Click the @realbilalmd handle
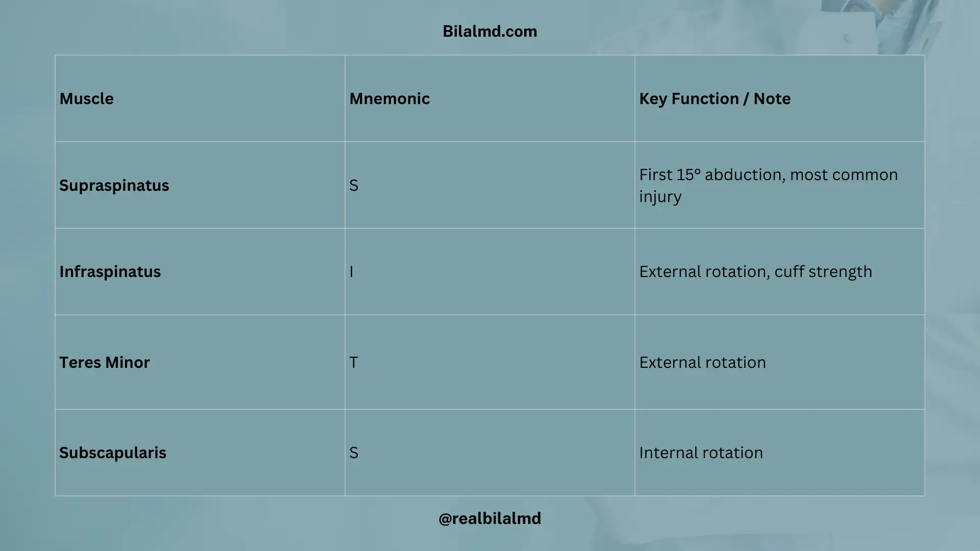Viewport: 980px width, 551px height. [x=489, y=518]
